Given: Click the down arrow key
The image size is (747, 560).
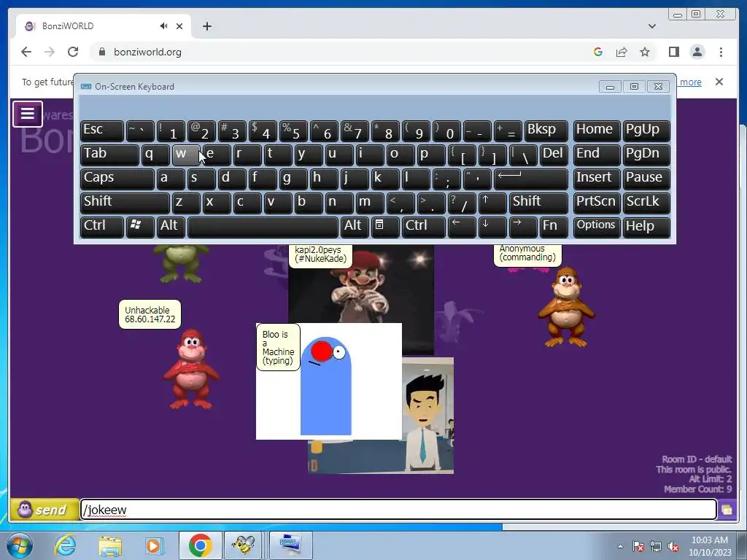Looking at the screenshot, I should point(492,226).
